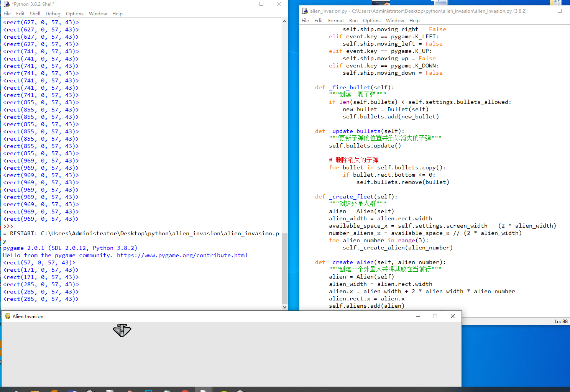Open the Run menu in the editor window

tap(353, 20)
